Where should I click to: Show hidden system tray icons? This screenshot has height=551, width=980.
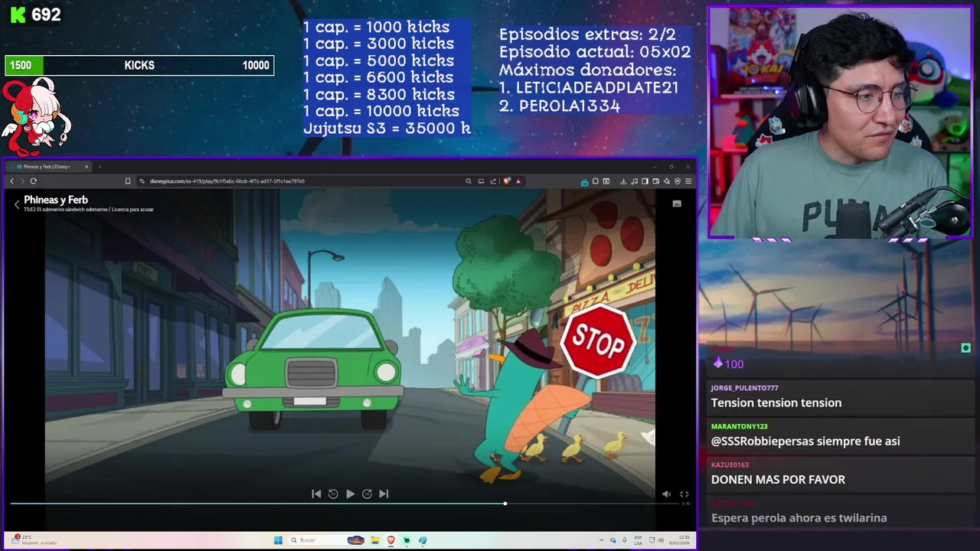click(601, 540)
